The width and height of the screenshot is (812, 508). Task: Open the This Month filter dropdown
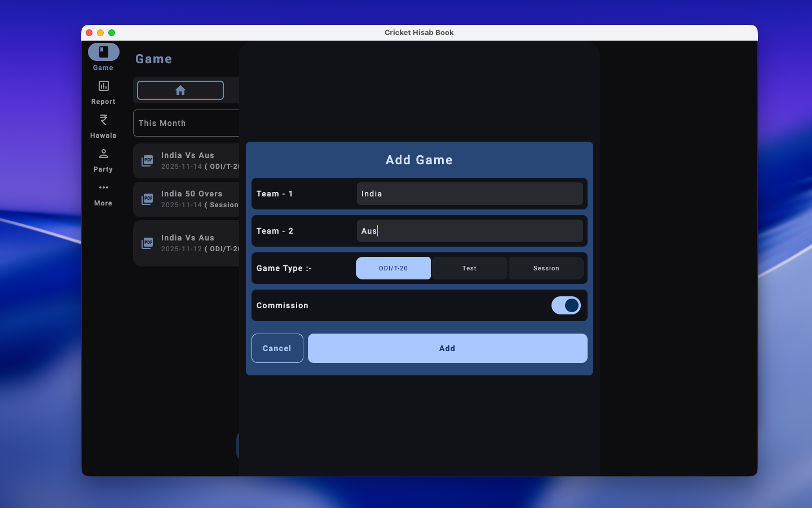tap(187, 123)
